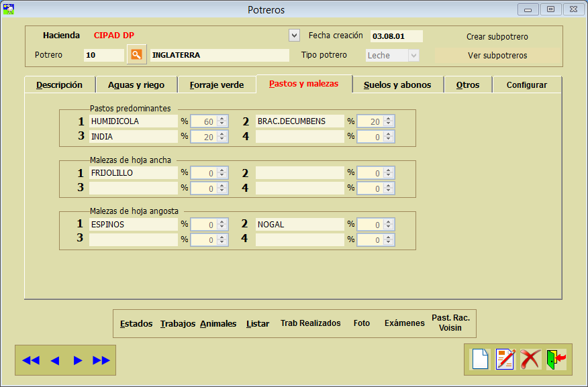Click the search Potrero magnifier icon
The image size is (588, 387).
point(136,55)
